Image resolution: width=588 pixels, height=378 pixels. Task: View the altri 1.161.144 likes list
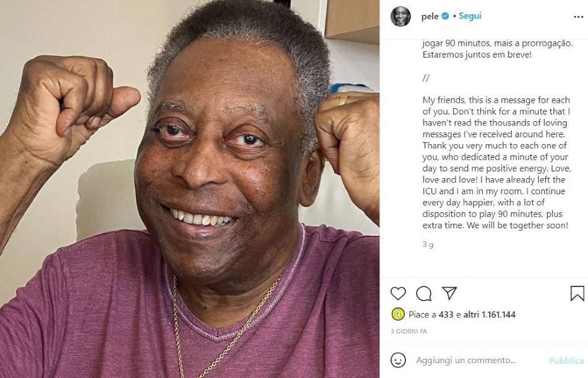490,315
